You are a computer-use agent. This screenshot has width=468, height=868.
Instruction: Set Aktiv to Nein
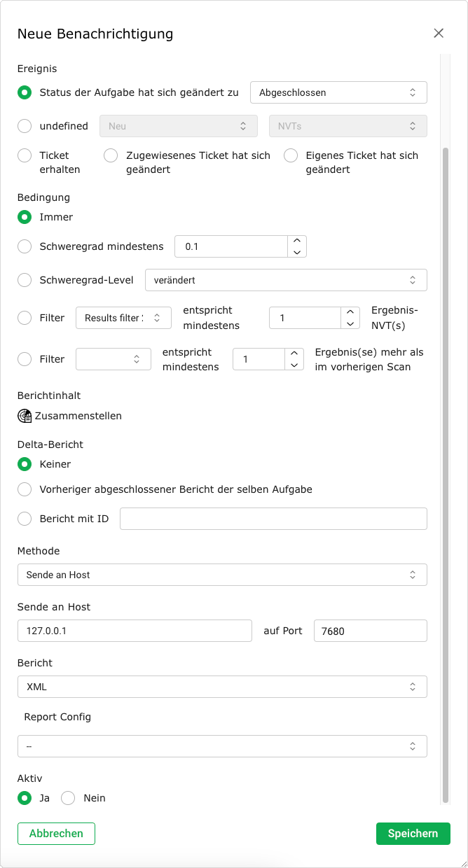click(x=68, y=798)
